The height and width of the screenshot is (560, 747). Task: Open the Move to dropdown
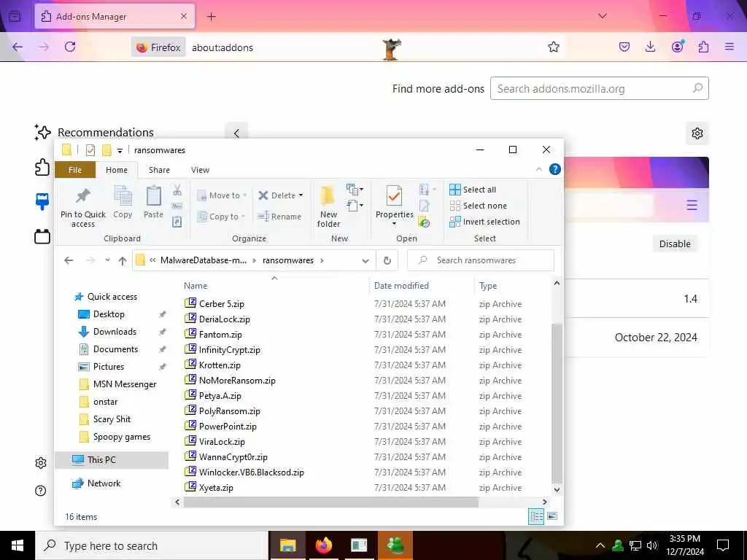tap(222, 195)
